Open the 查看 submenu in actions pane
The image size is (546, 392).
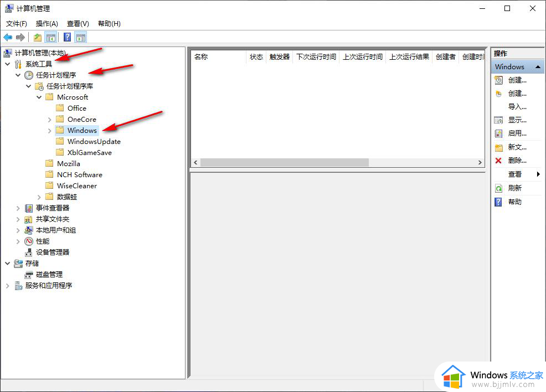518,174
